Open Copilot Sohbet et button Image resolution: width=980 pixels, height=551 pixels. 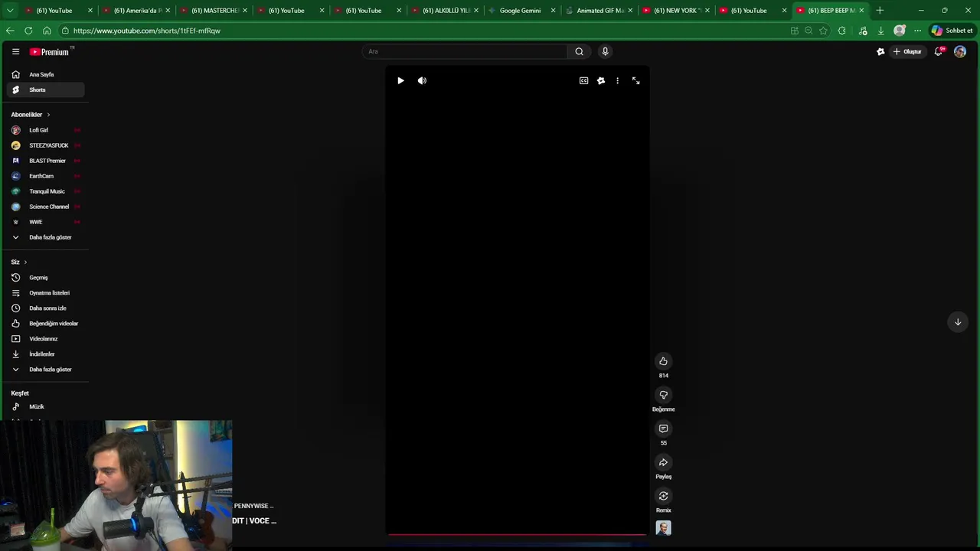click(x=952, y=31)
